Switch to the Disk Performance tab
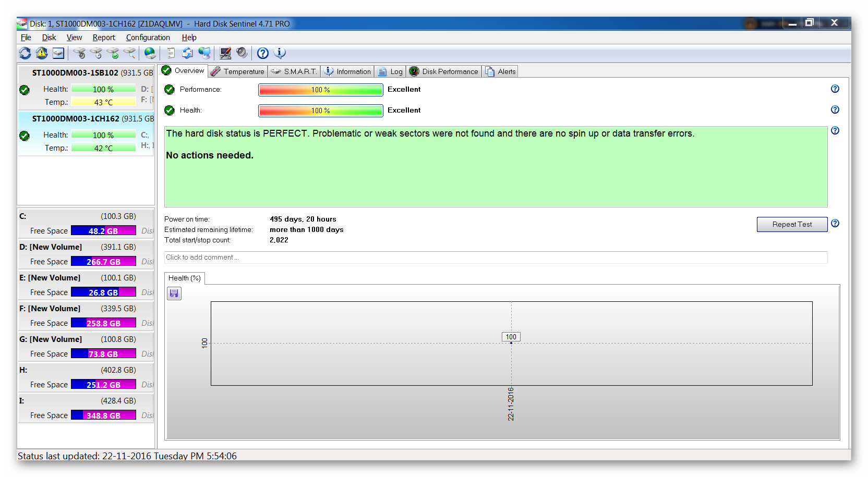The image size is (868, 477). click(x=444, y=71)
